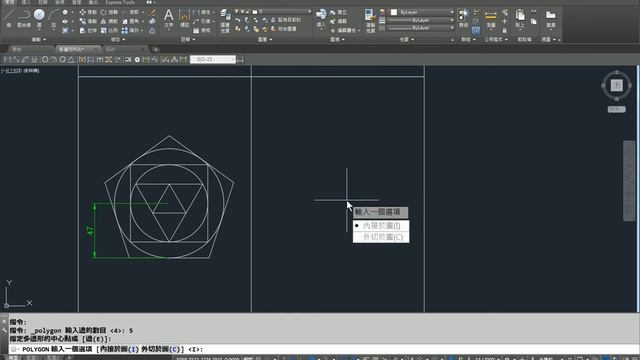Click the Stretch tool icon

coord(82,30)
